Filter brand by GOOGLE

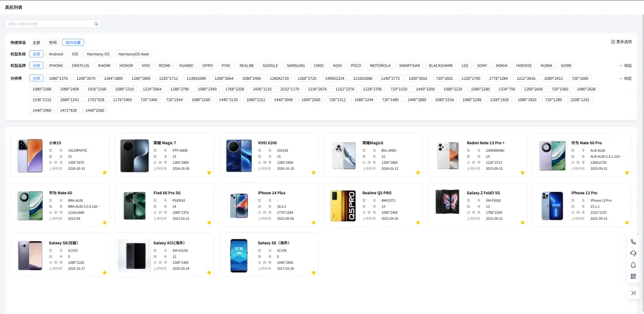coord(270,66)
